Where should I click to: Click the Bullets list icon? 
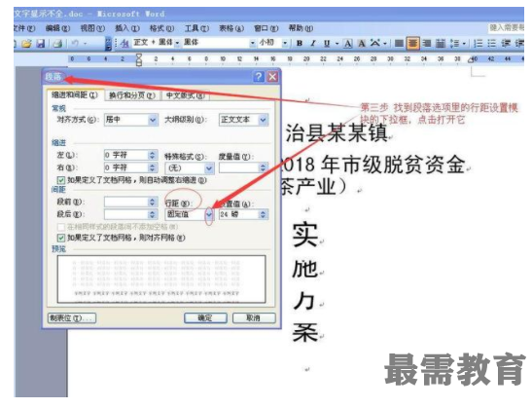click(491, 44)
